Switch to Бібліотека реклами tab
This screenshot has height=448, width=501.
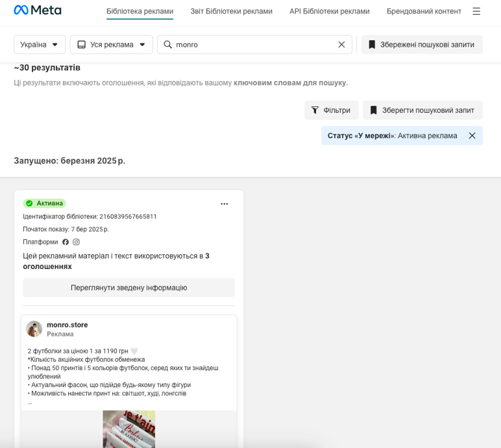tap(140, 12)
